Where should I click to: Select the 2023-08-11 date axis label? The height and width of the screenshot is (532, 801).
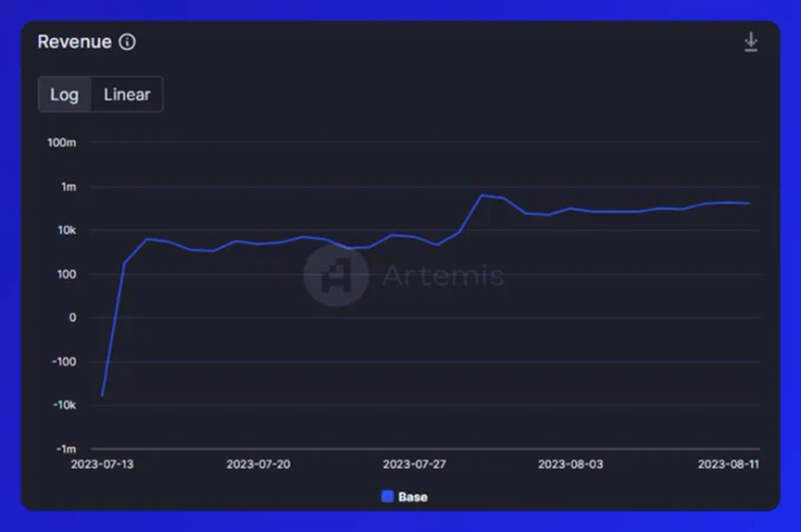[x=729, y=464]
